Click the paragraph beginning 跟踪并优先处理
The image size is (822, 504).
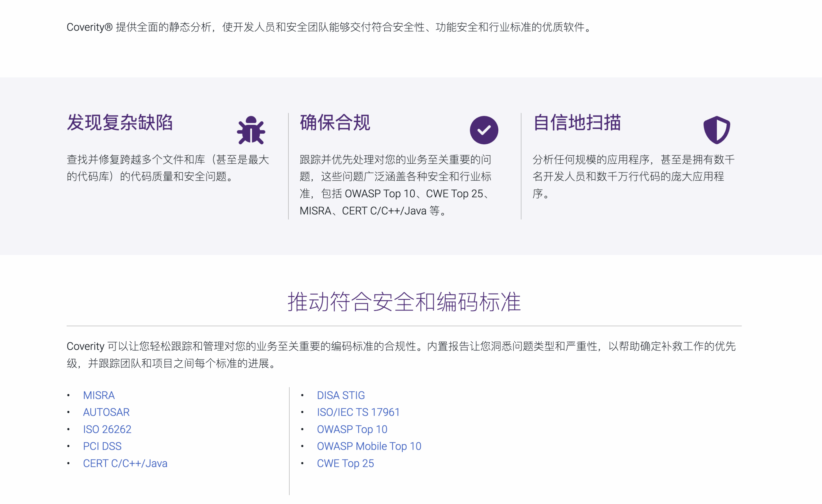pos(396,185)
